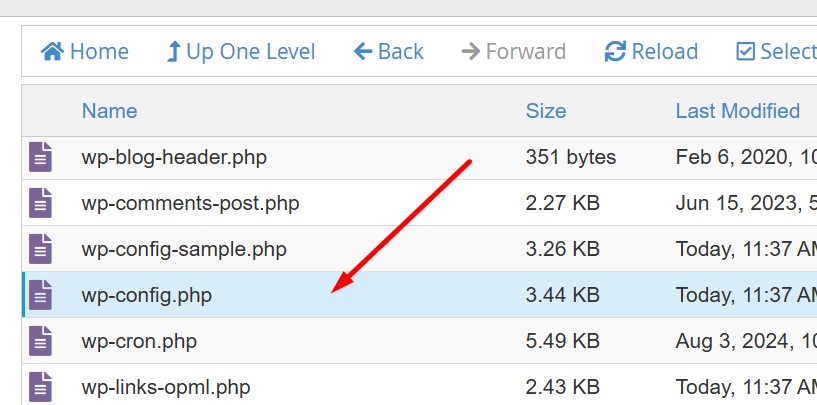Image resolution: width=817 pixels, height=405 pixels.
Task: Click the wp-config-sample.php file icon
Action: pyautogui.click(x=40, y=249)
